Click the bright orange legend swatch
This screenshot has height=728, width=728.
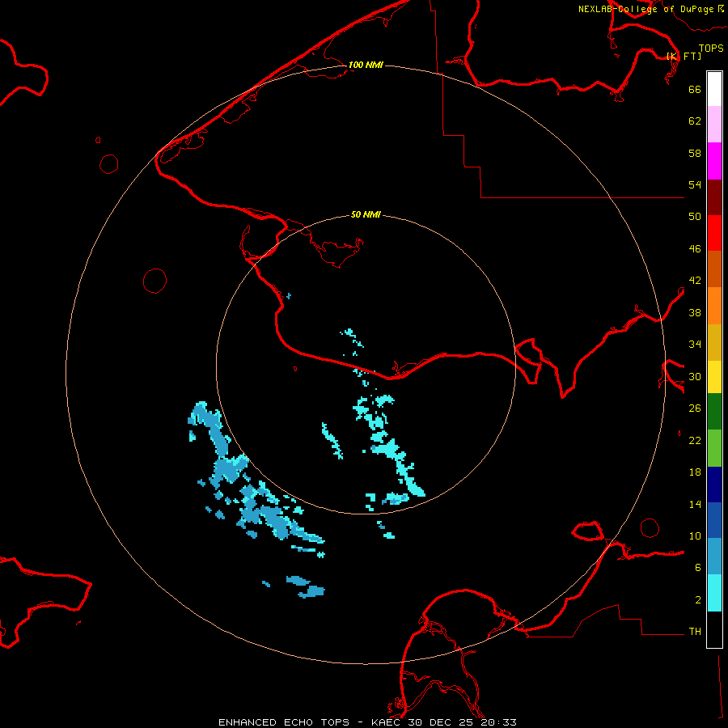tap(714, 306)
